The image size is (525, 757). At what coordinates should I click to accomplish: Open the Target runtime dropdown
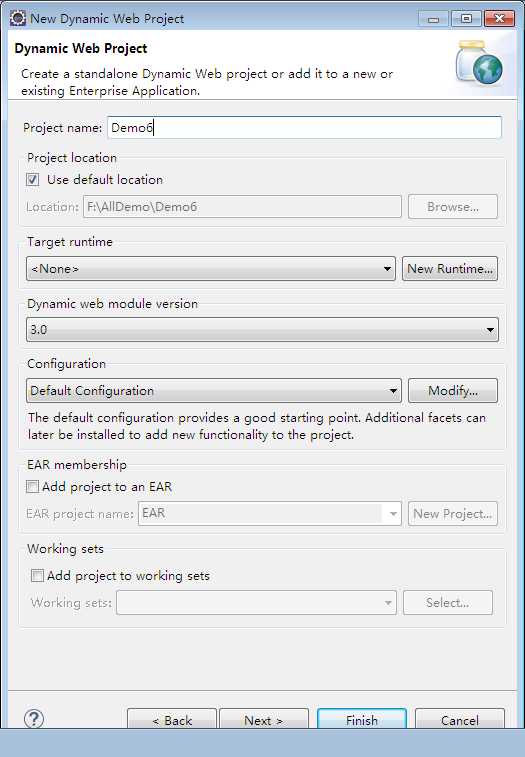(x=211, y=268)
